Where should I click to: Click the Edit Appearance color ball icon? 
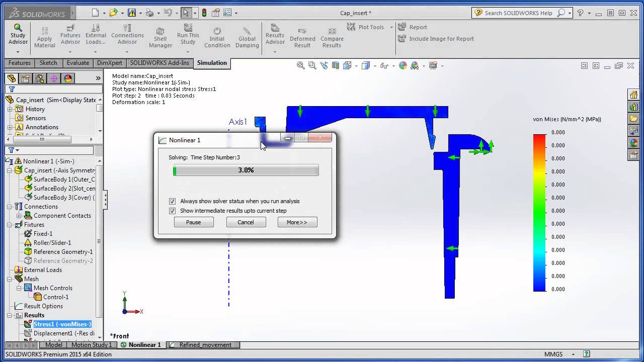(x=403, y=65)
